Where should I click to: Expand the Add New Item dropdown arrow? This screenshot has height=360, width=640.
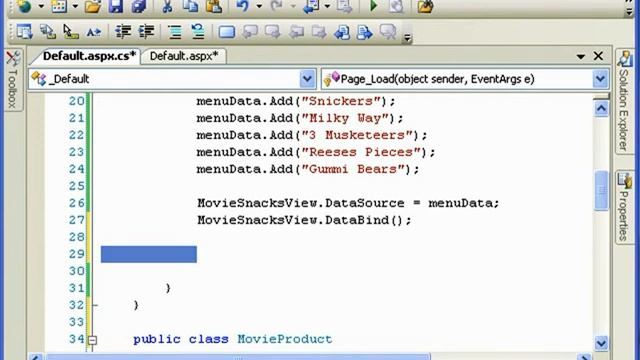pos(75,6)
